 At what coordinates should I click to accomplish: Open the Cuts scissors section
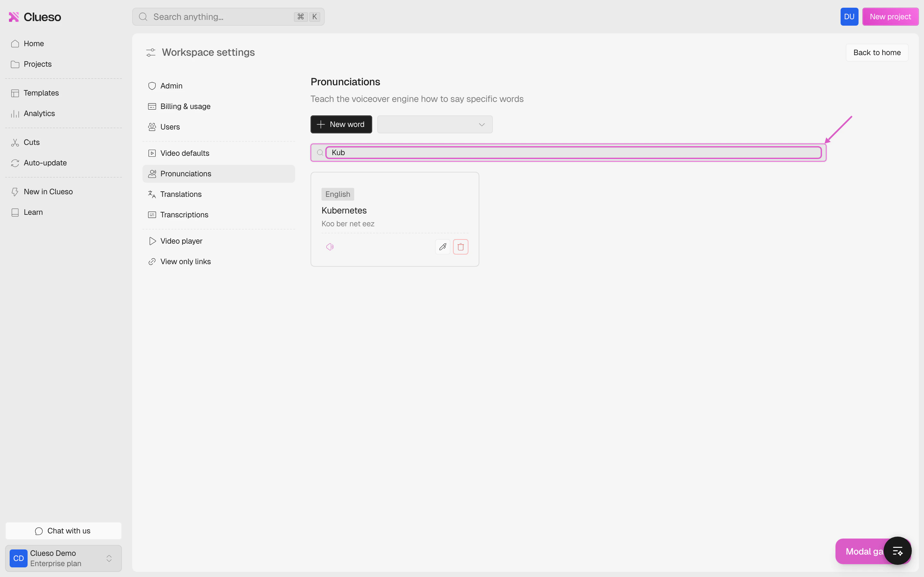[31, 142]
